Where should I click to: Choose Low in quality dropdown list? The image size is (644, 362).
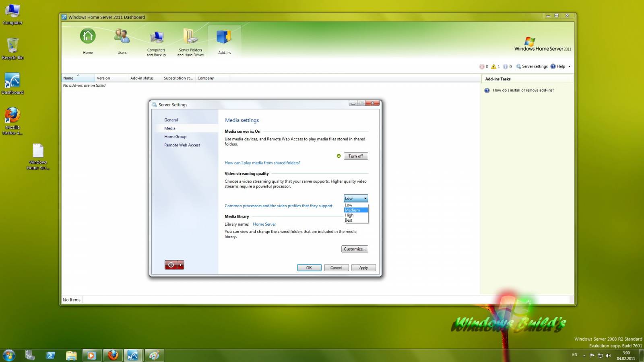(356, 205)
